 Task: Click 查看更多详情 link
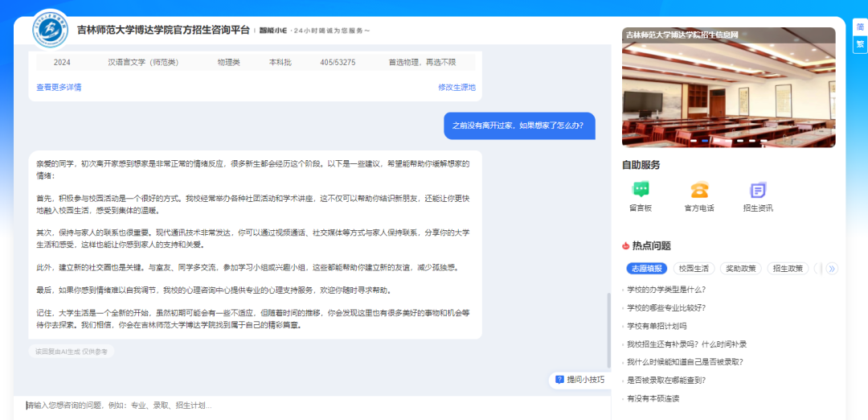click(x=59, y=87)
